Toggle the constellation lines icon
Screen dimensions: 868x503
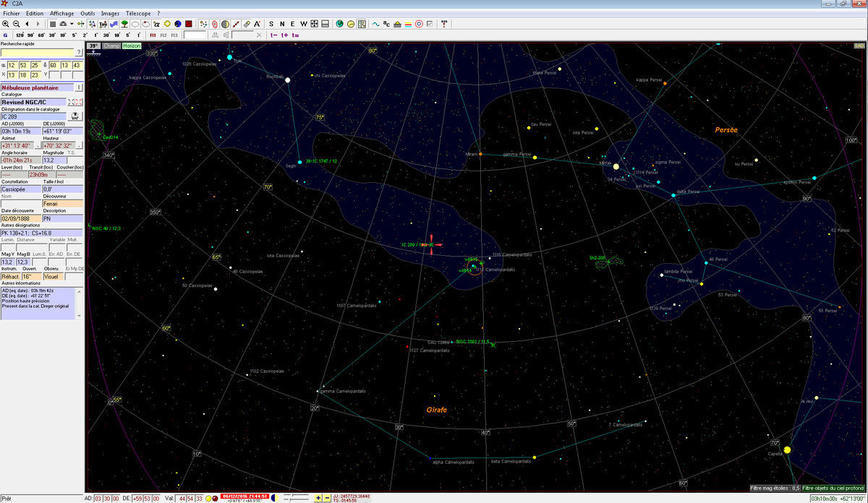pyautogui.click(x=92, y=24)
